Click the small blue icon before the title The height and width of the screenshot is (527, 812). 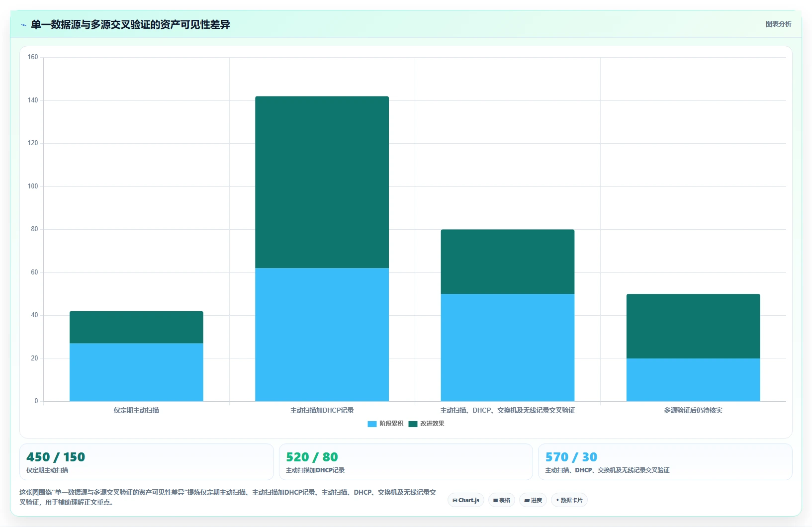click(x=23, y=25)
